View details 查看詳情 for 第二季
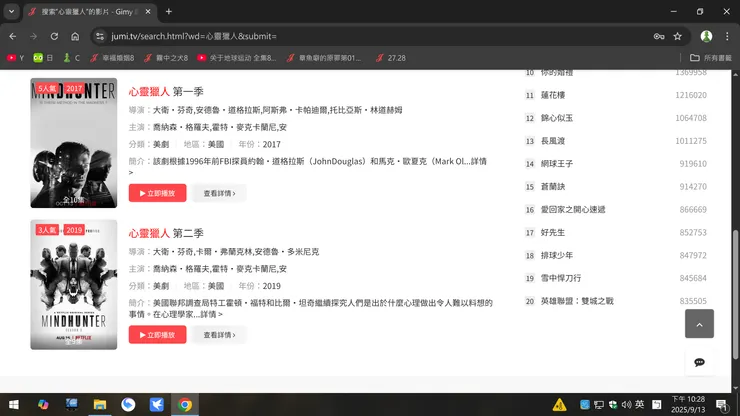740x416 pixels. [219, 335]
